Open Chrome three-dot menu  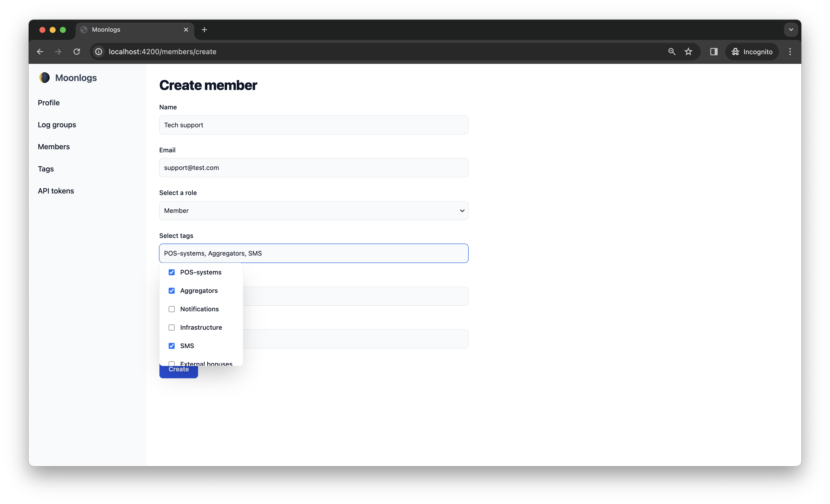790,52
